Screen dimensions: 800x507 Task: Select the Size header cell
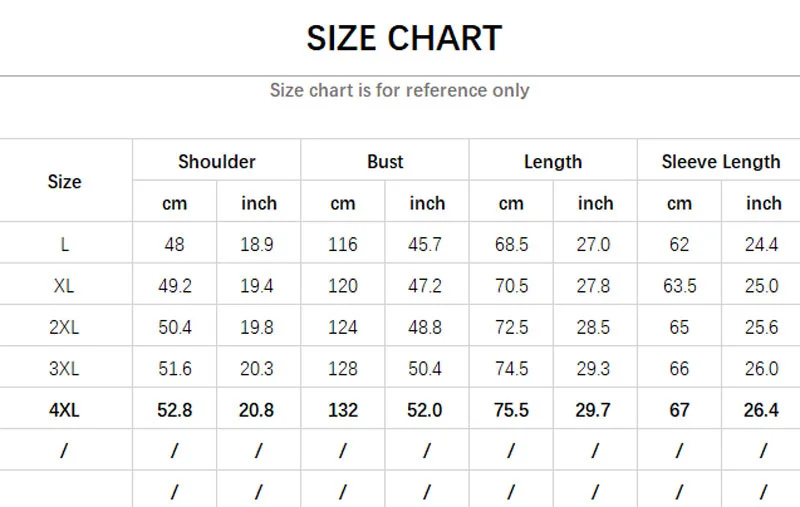point(64,182)
